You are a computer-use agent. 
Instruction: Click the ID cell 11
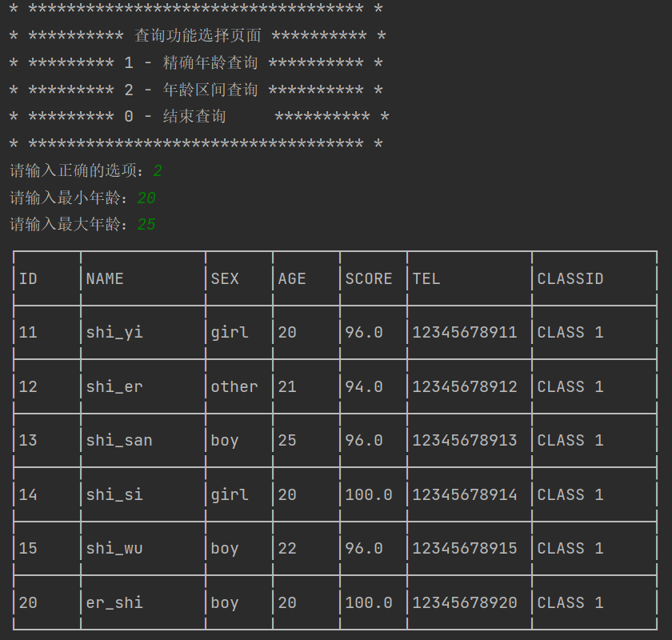pos(28,332)
